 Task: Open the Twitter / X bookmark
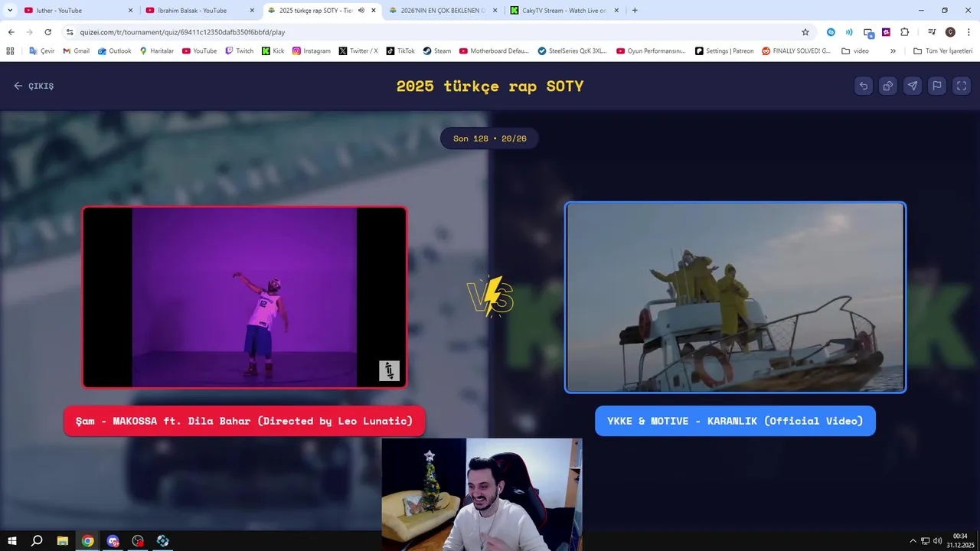358,51
